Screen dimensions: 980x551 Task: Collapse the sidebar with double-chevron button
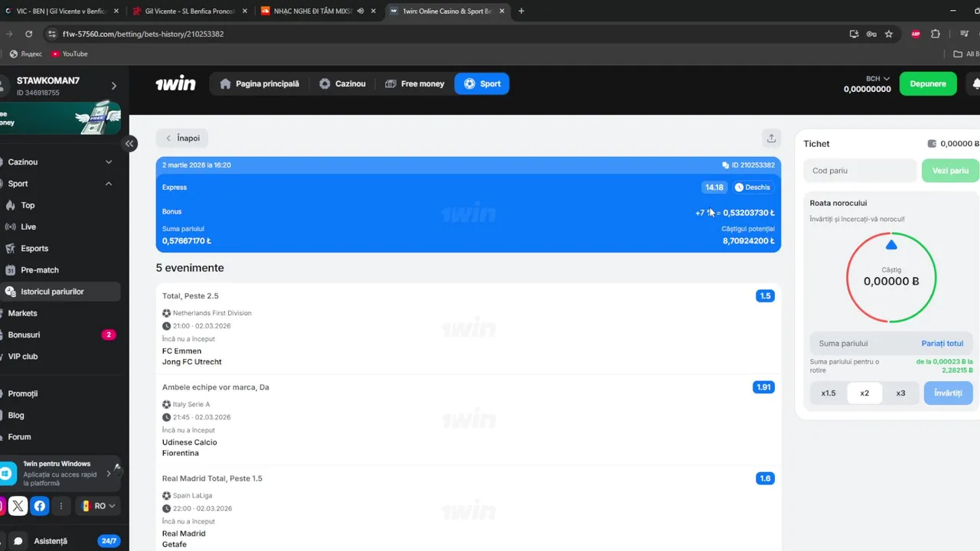click(129, 143)
